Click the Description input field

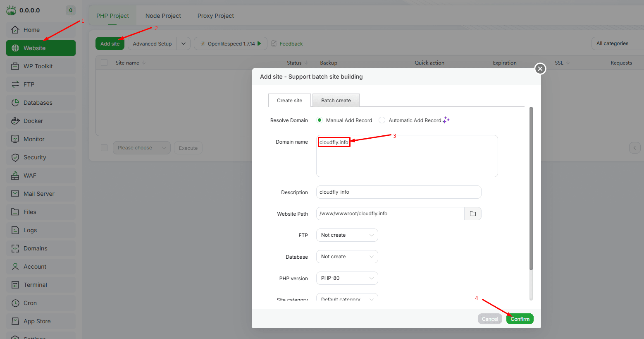click(398, 192)
